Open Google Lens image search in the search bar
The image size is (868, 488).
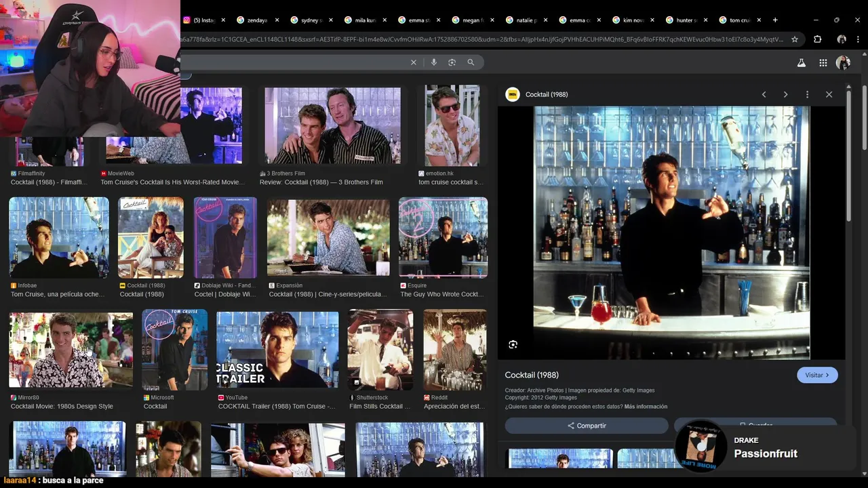coord(452,62)
